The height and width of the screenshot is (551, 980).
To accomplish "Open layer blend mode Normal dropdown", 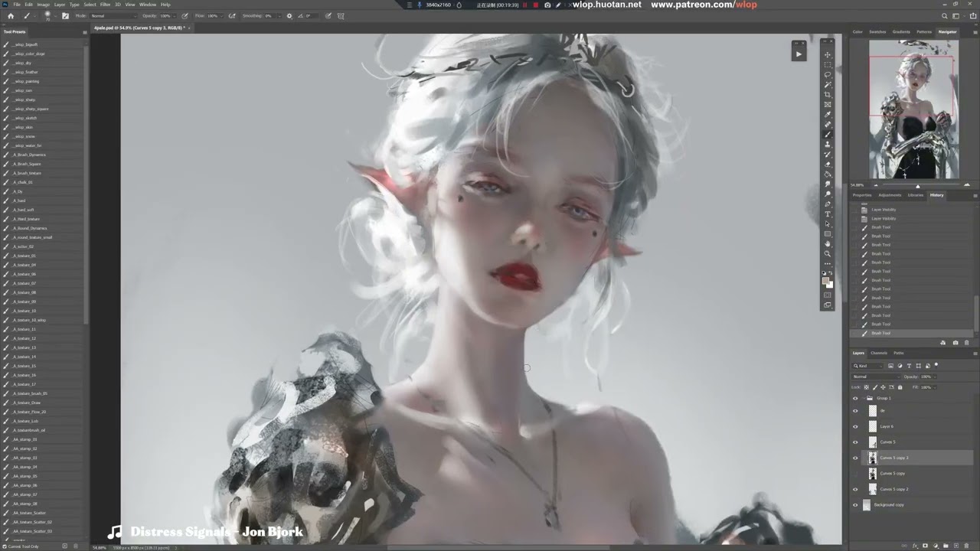I will coord(876,377).
